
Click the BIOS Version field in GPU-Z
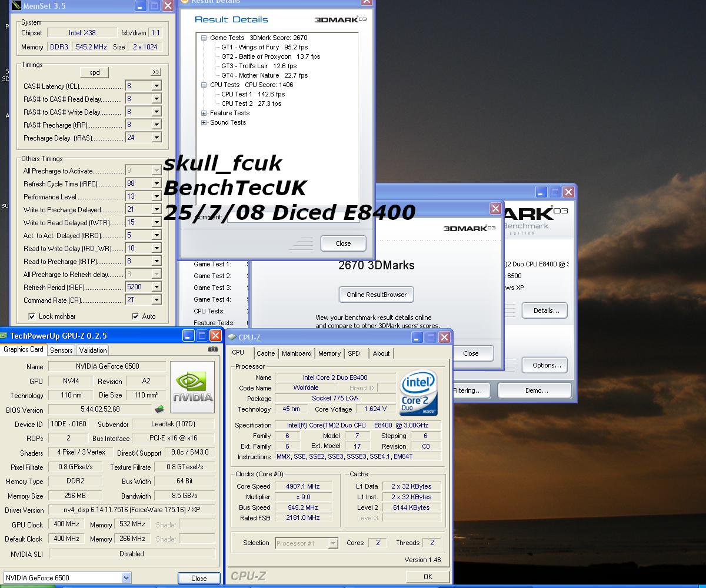click(x=100, y=409)
